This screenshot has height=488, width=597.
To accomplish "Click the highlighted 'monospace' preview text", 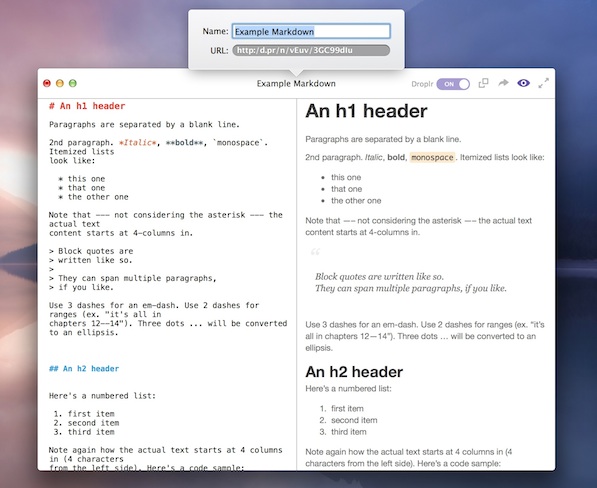I will [x=432, y=158].
